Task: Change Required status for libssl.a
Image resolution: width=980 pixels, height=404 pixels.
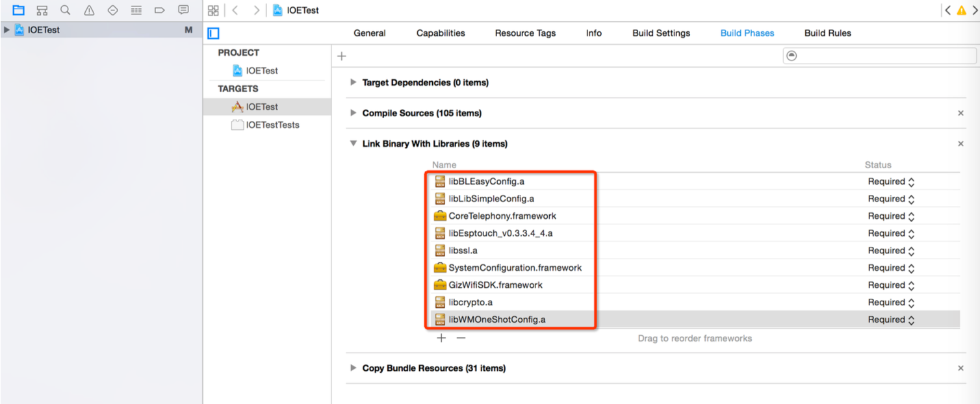Action: click(891, 251)
